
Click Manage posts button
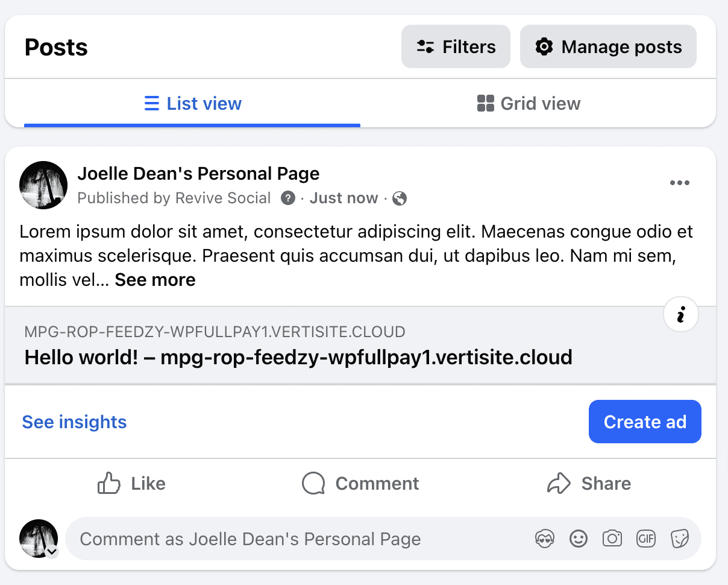coord(608,47)
